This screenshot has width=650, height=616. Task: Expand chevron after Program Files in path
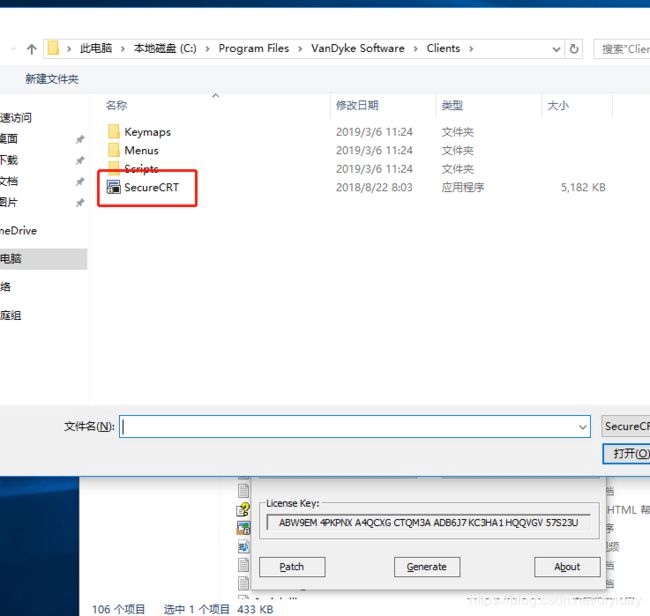point(300,49)
